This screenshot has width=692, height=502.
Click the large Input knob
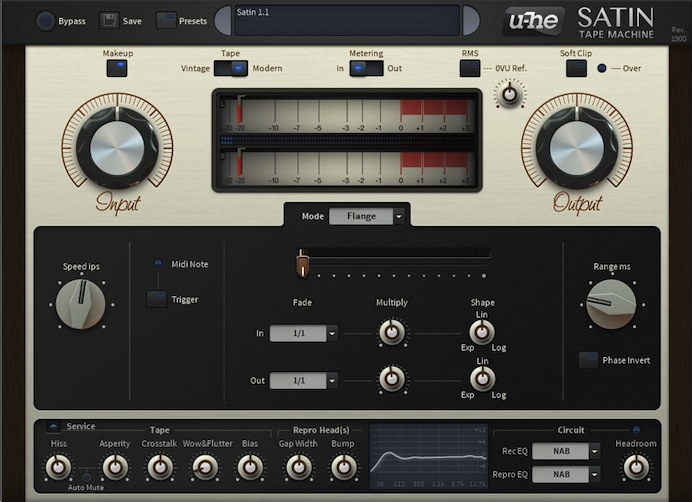[x=117, y=147]
